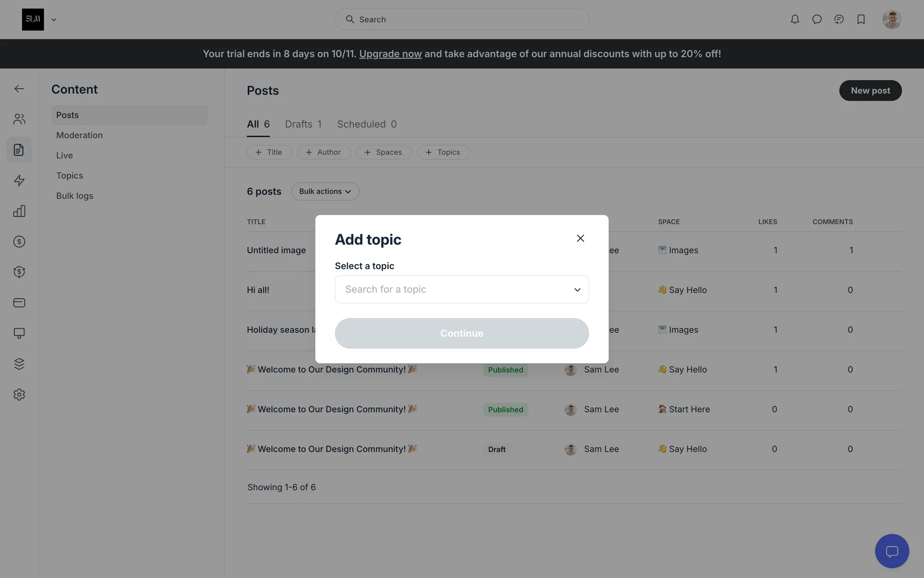The image size is (924, 578).
Task: Click the Continue button in dialog
Action: pyautogui.click(x=462, y=333)
